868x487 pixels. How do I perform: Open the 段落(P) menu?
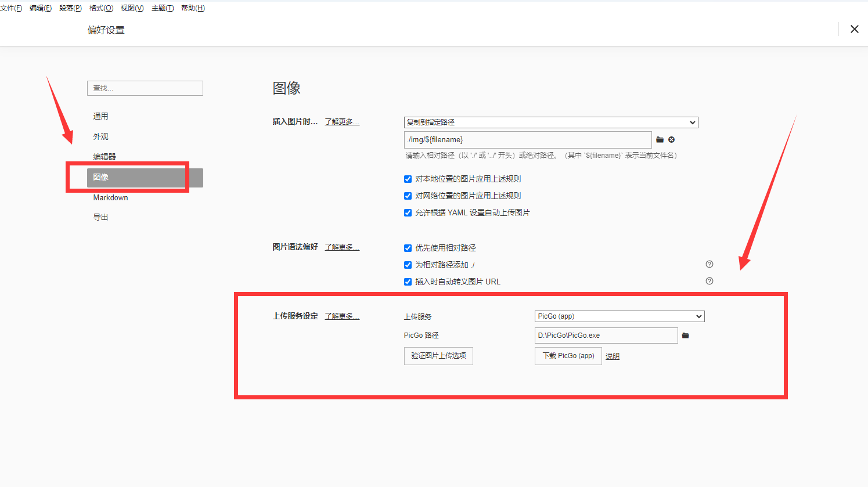click(x=70, y=8)
